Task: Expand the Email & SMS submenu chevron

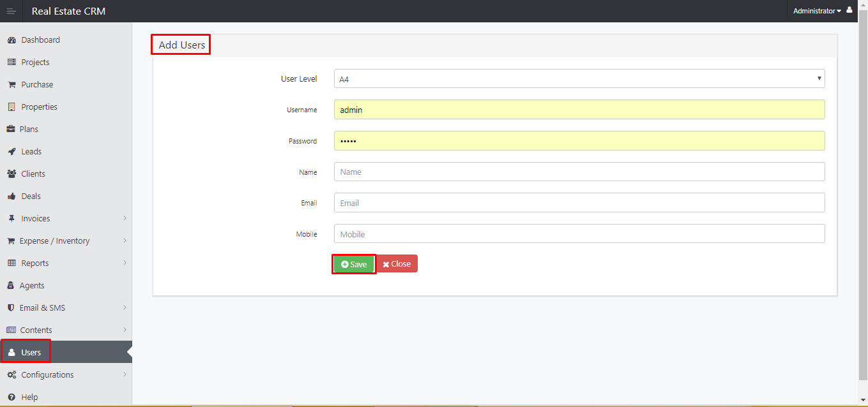Action: (x=125, y=307)
